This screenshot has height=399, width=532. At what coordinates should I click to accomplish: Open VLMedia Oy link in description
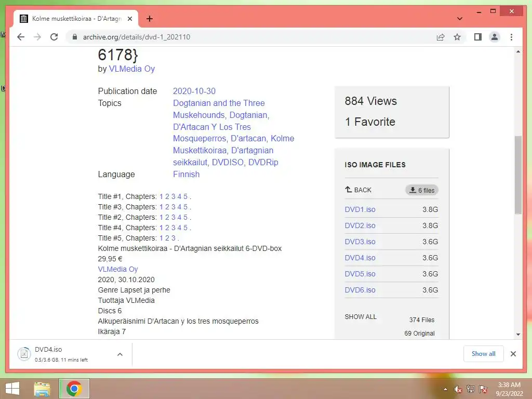pos(118,269)
